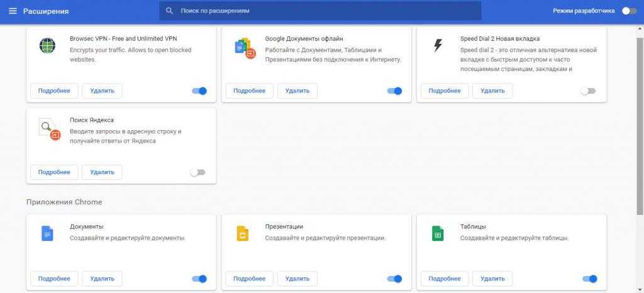The height and width of the screenshot is (293, 644).
Task: Remove Документы app with Удалить
Action: click(x=102, y=279)
